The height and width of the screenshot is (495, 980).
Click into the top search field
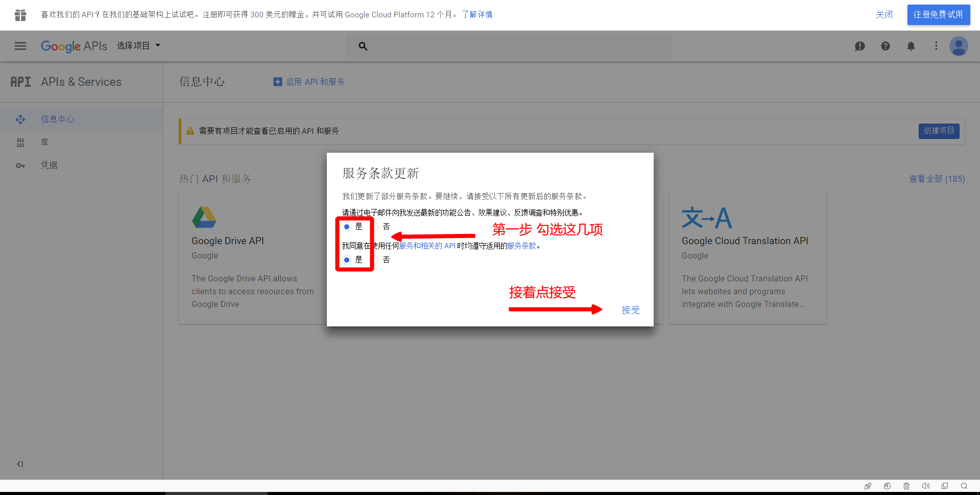click(509, 46)
